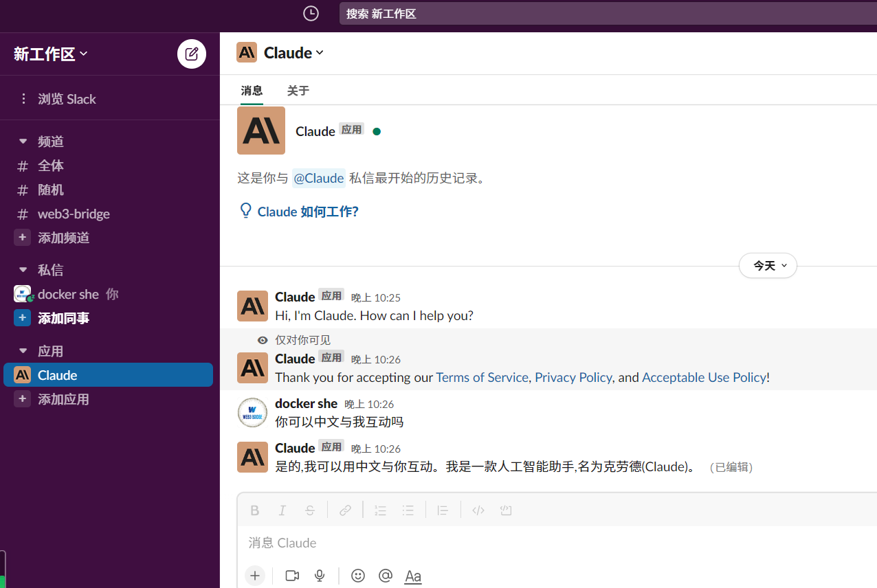Click 添加同事 in the sidebar
The image size is (877, 588).
[64, 318]
